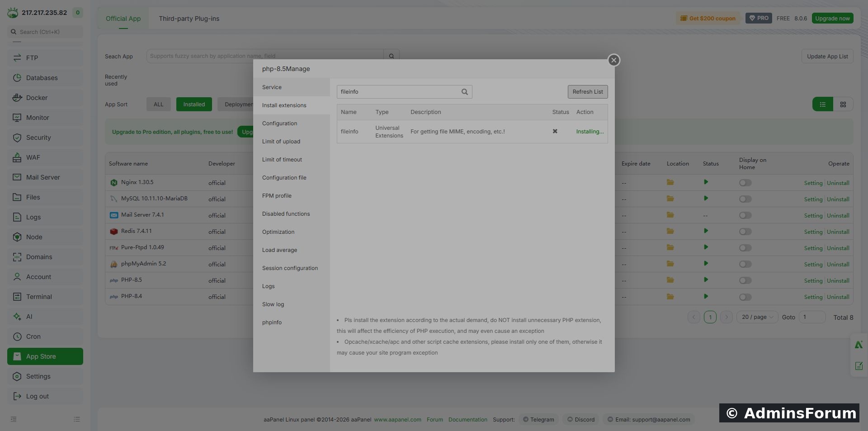Open the notes edit icon on right edge

coord(859,366)
